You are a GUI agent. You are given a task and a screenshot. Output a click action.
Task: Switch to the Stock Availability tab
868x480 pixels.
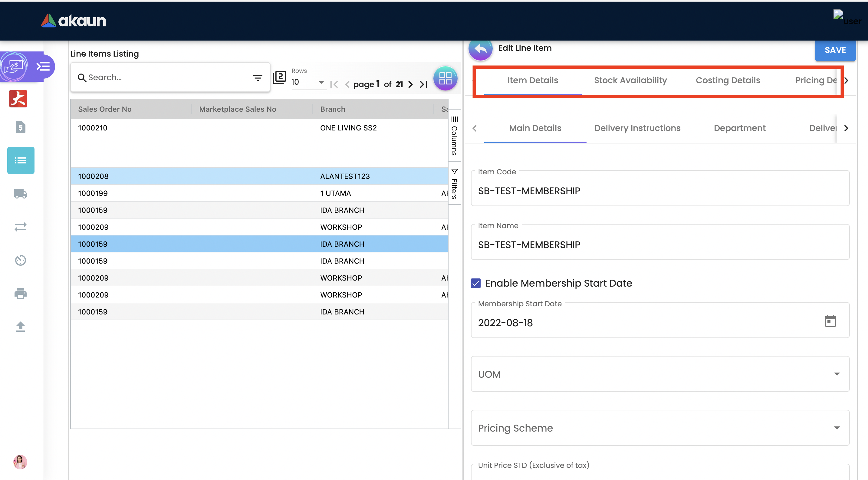[x=630, y=80]
